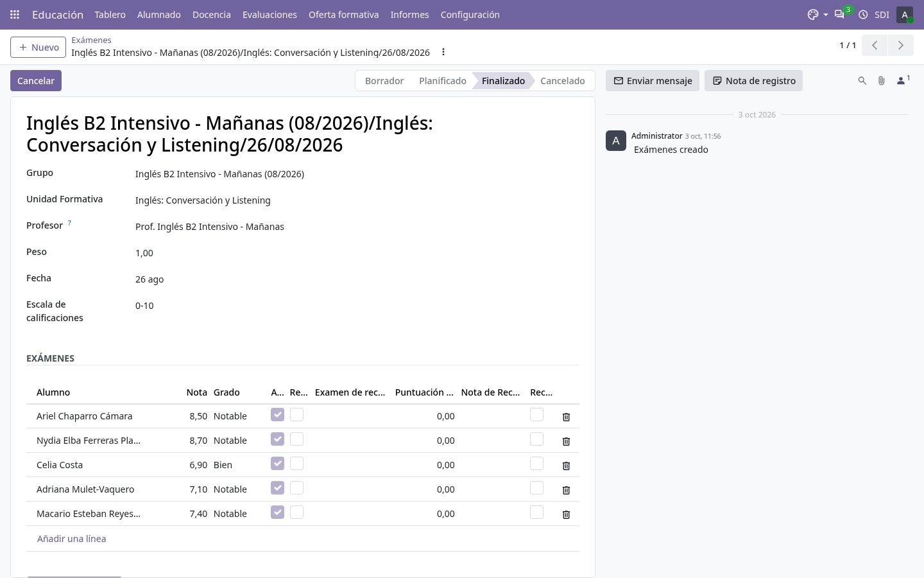
Task: Open the conversations messages icon
Action: tap(839, 14)
